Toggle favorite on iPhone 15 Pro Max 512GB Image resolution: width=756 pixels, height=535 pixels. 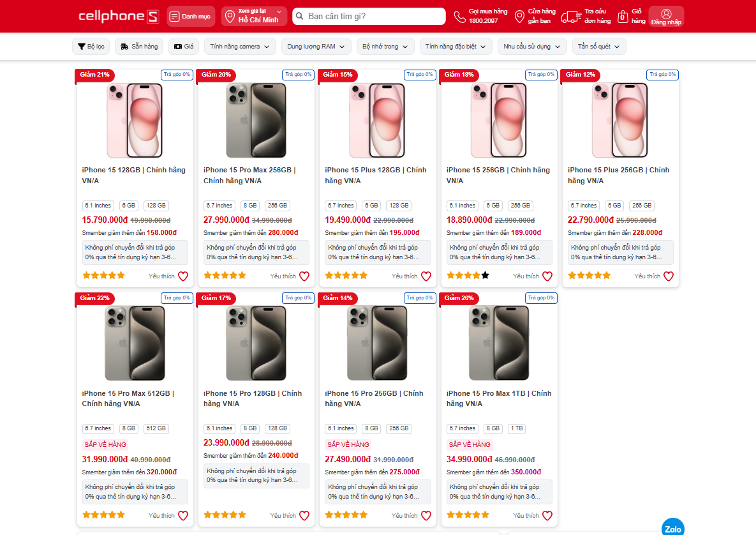[184, 515]
